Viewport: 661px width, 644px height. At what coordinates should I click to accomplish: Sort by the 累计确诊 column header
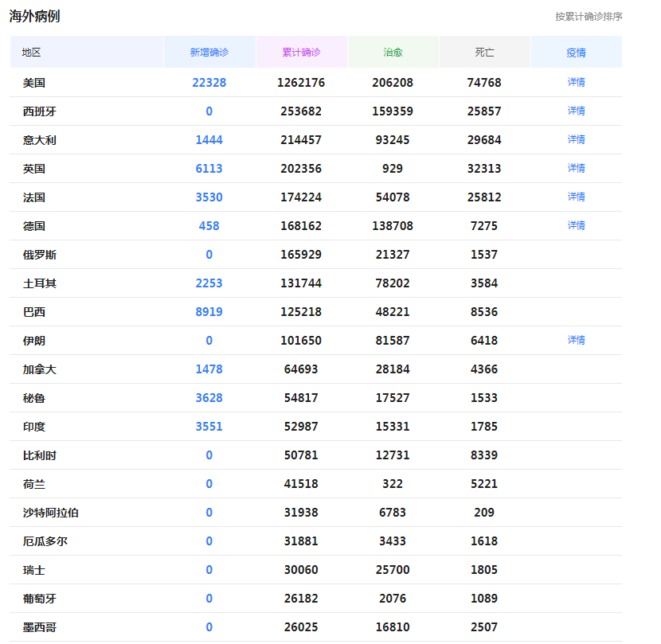click(300, 51)
